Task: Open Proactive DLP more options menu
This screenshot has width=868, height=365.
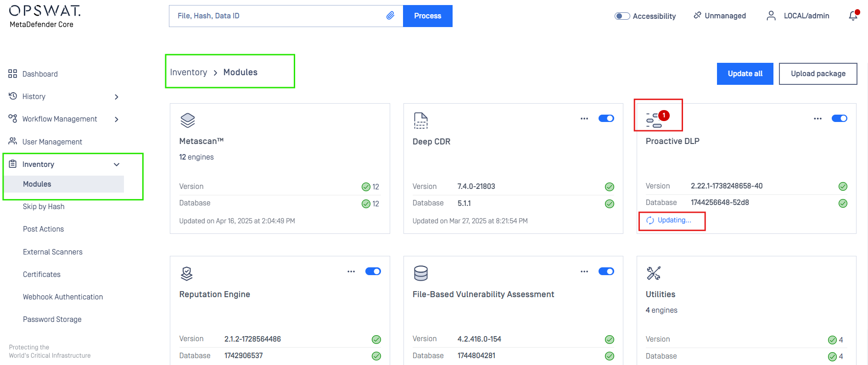Action: [x=818, y=118]
